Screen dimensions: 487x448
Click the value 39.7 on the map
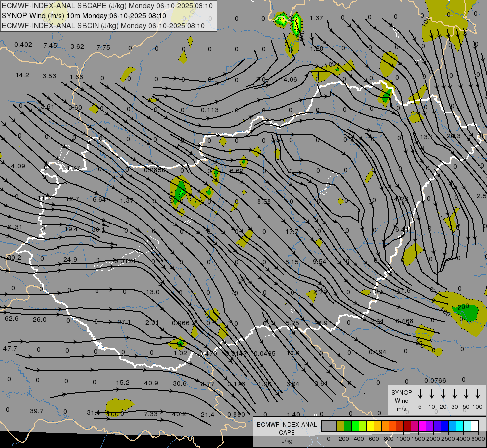coord(37,411)
